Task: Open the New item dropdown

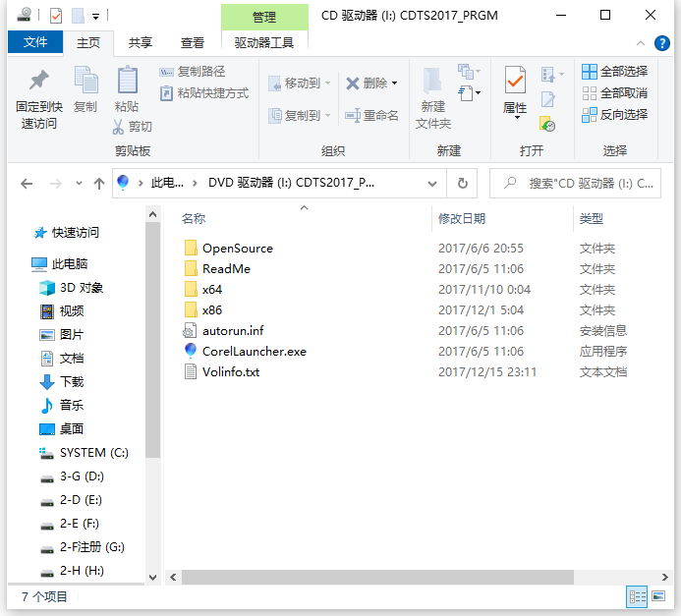Action: point(469,71)
